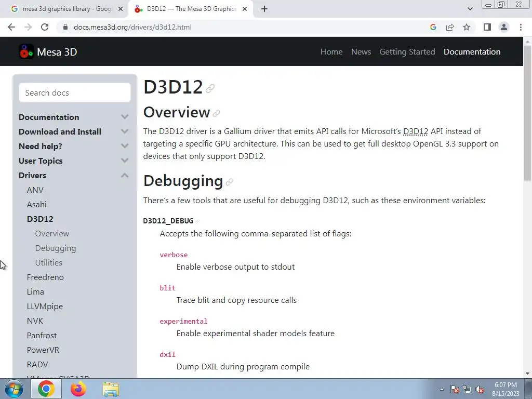Click the Search docs field
The width and height of the screenshot is (532, 399).
(75, 92)
